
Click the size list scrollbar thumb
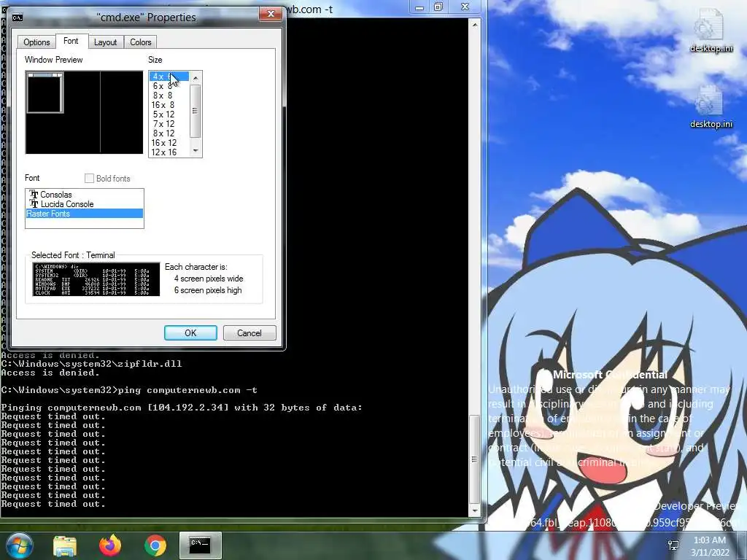click(196, 111)
